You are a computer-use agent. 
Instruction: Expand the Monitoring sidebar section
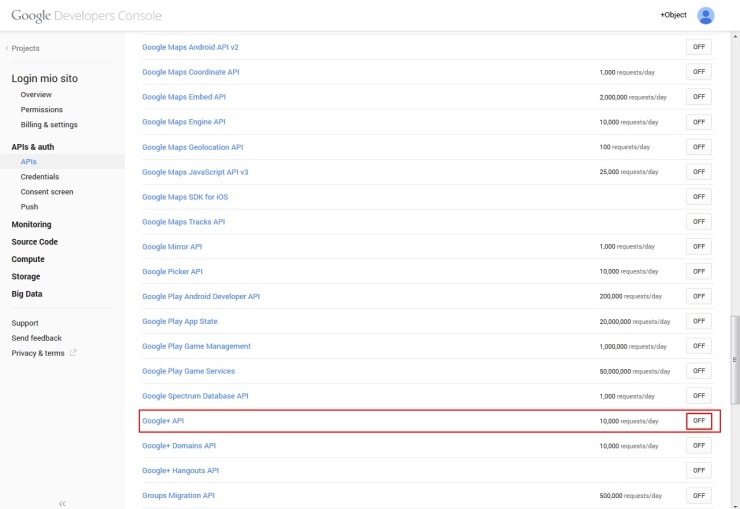point(31,224)
